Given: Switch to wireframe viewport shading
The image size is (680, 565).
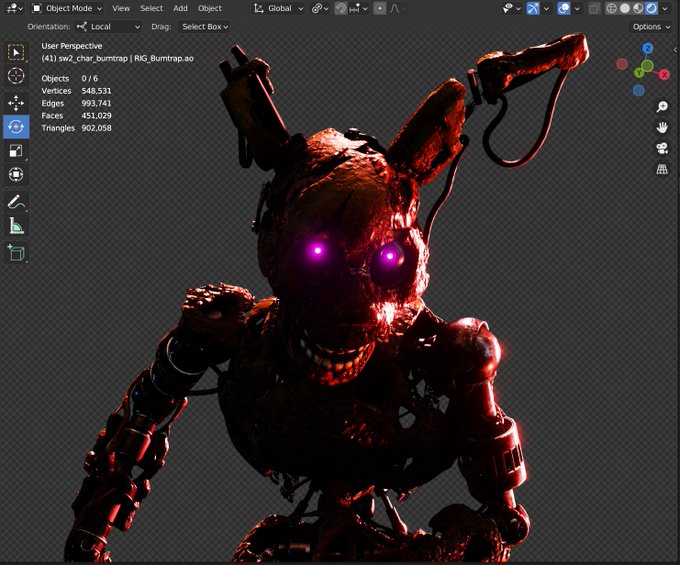Looking at the screenshot, I should coord(611,8).
